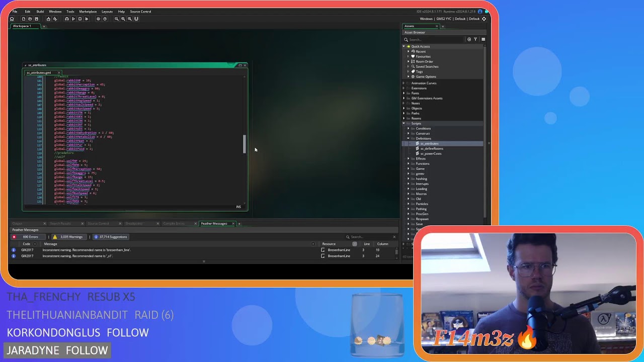Expand the Room Order item
Screen dimensions: 644x362
408,61
